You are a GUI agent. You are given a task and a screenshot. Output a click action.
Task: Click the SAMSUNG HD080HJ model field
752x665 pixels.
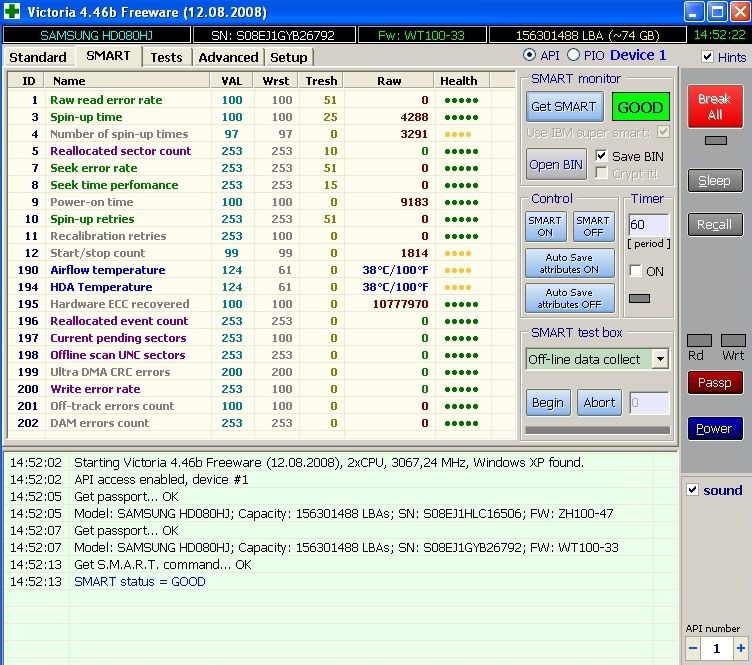tap(96, 35)
